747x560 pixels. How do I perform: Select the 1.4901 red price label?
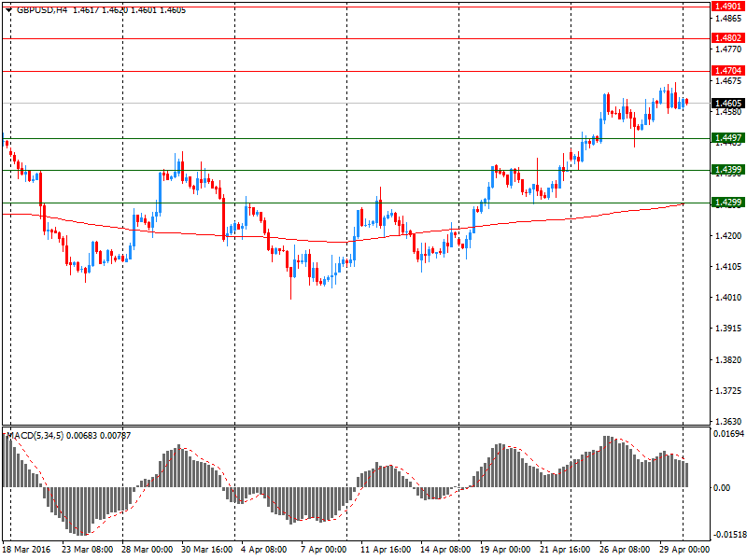pyautogui.click(x=728, y=7)
